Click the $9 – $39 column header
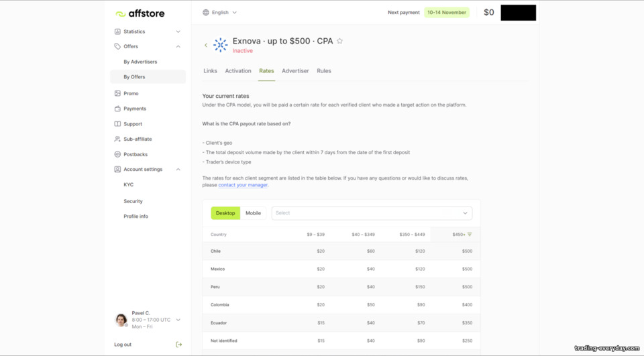Screen dimensions: 644x356 click(315, 235)
